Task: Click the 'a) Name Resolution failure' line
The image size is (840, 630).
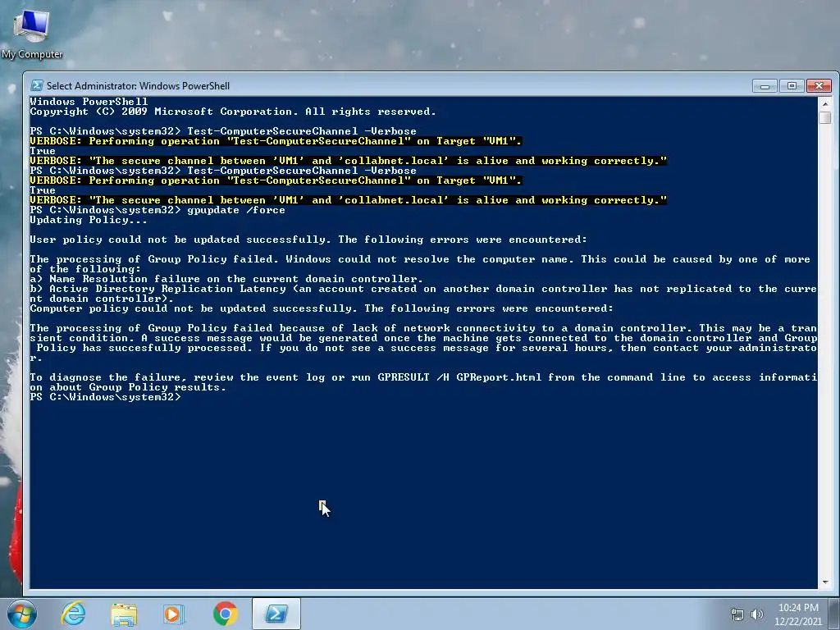Action: tap(226, 279)
